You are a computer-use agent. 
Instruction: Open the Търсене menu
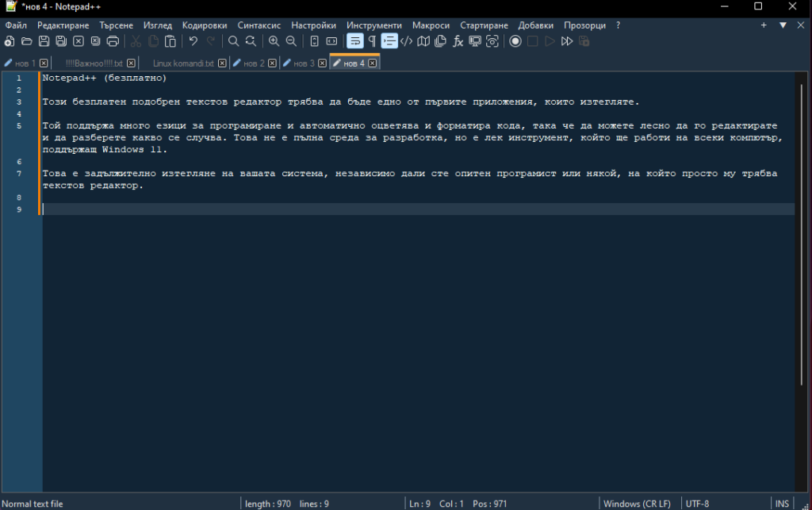tap(116, 25)
